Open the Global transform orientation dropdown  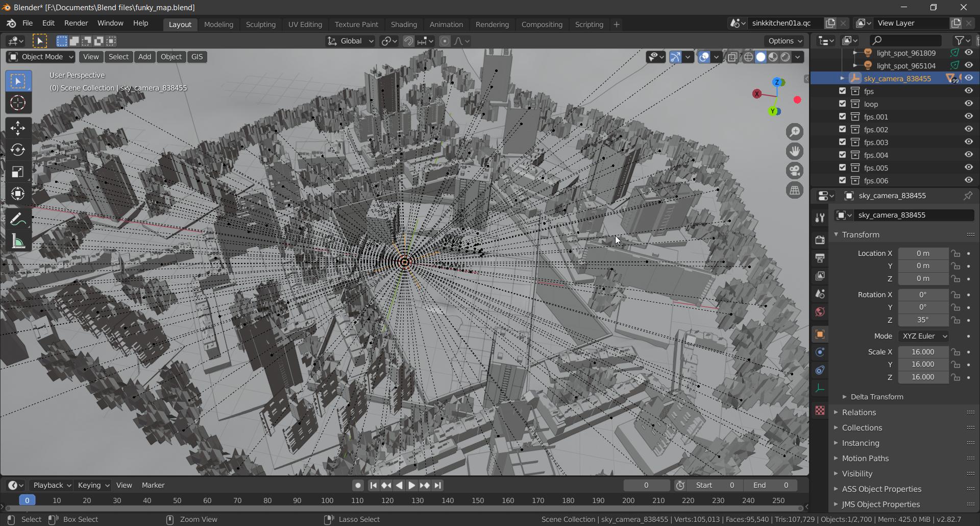(350, 41)
